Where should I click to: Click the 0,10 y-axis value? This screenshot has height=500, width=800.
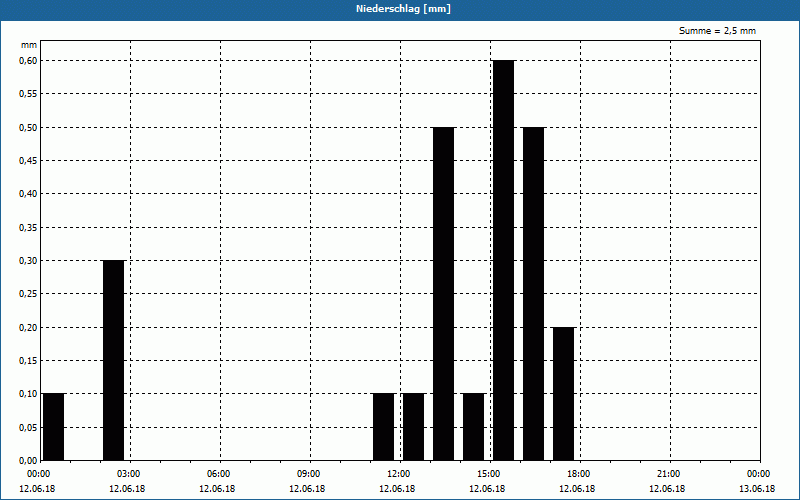point(29,394)
